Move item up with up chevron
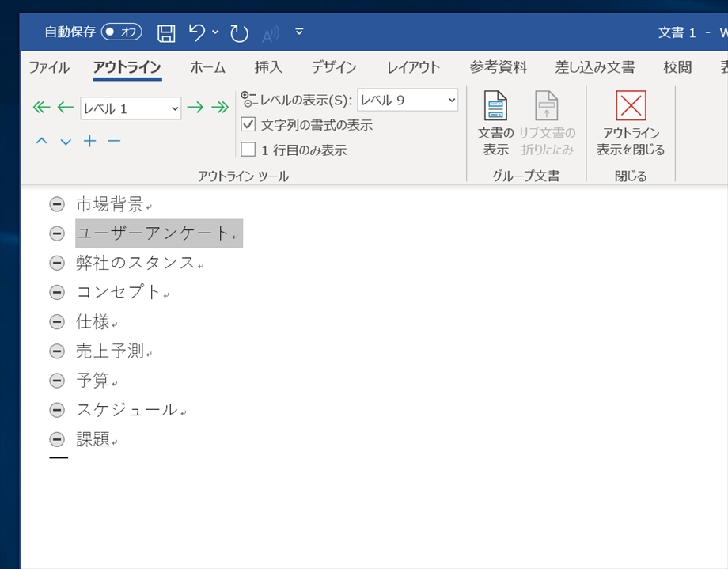 [x=41, y=141]
